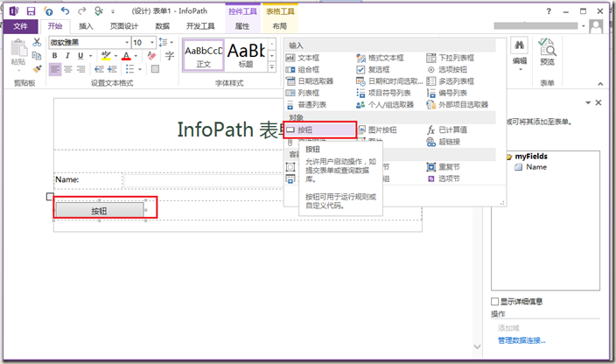The width and height of the screenshot is (616, 364).
Task: Switch to the 布局 table tools tab
Action: tap(280, 26)
